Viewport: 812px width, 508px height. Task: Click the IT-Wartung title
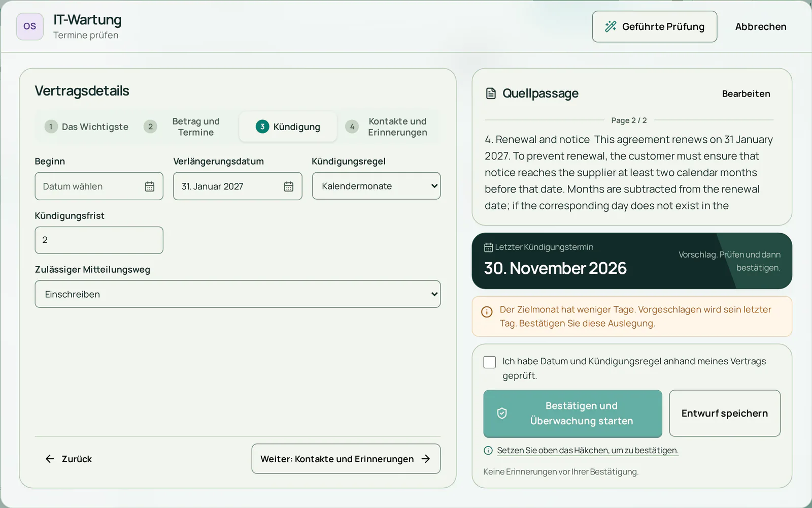(x=87, y=20)
